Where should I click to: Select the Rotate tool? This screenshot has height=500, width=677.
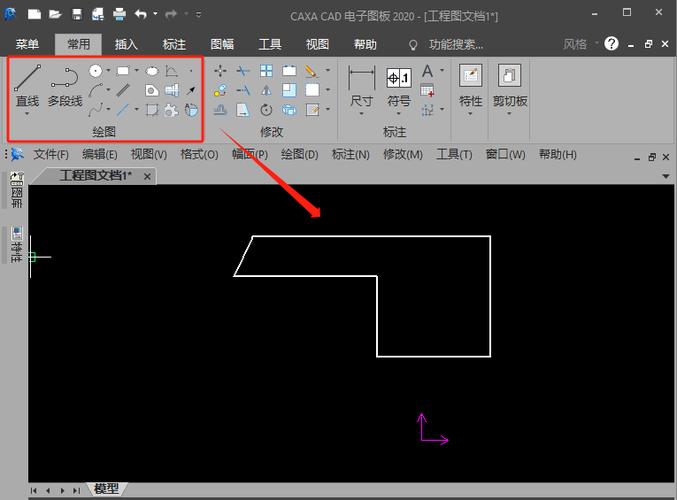pos(266,110)
